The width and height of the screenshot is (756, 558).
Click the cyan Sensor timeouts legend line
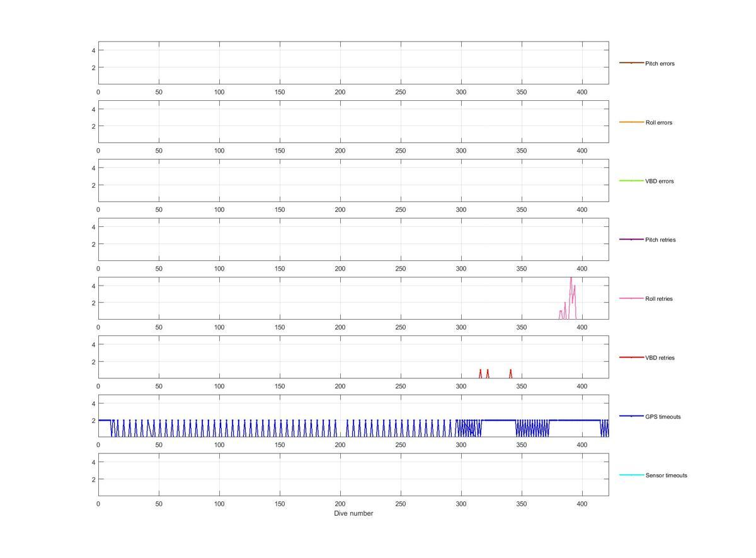[x=631, y=475]
